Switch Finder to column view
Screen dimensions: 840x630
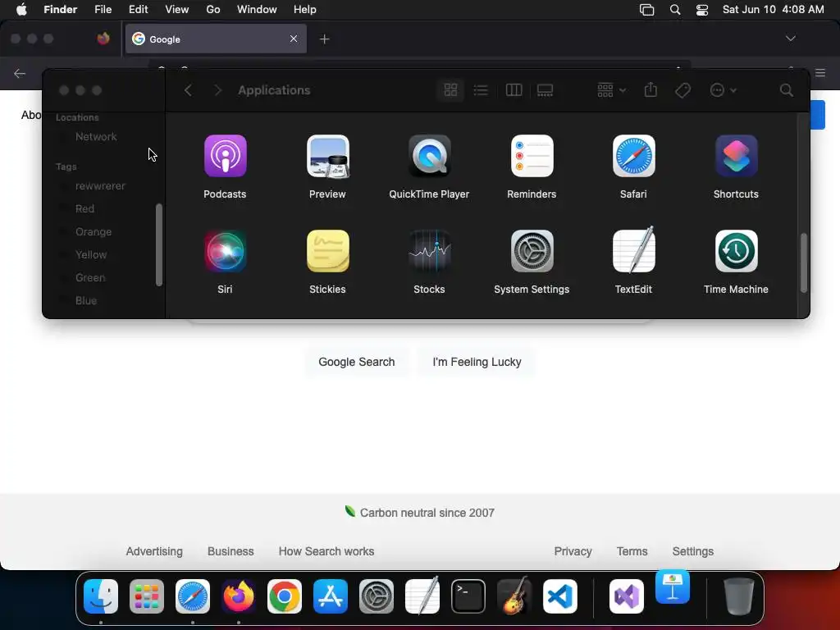(514, 90)
